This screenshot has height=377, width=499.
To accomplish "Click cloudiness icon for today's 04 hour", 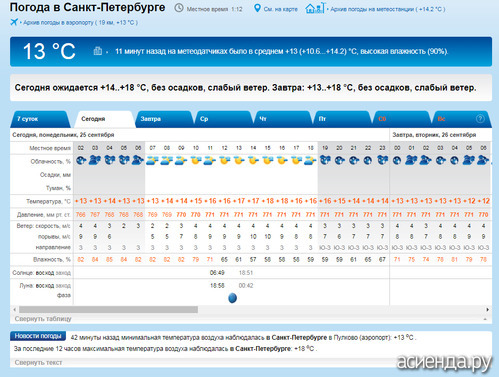I will tap(109, 161).
